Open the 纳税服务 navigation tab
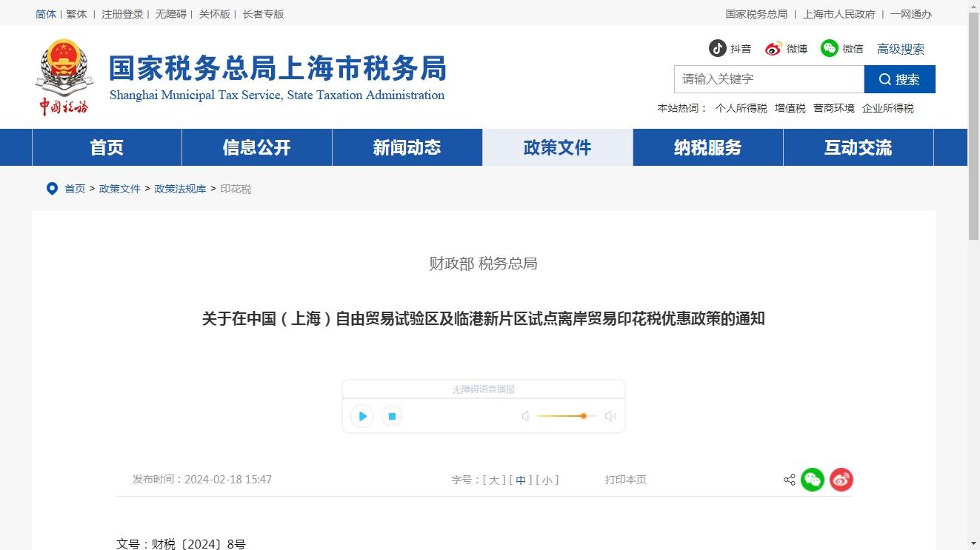This screenshot has width=980, height=550. click(707, 147)
